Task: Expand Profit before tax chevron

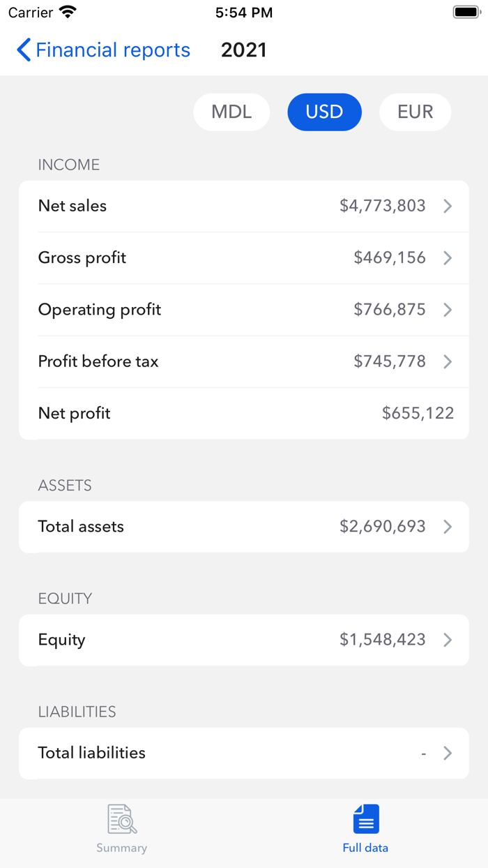Action: (x=448, y=361)
